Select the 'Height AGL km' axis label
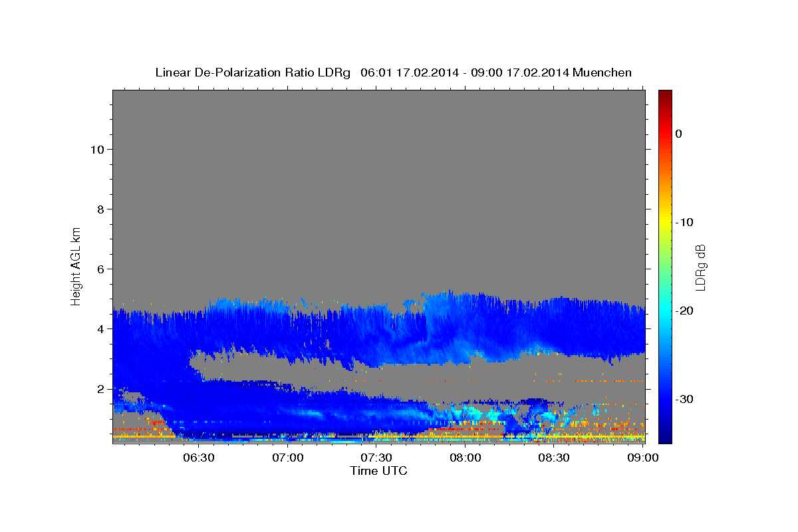798x532 pixels. coord(76,266)
